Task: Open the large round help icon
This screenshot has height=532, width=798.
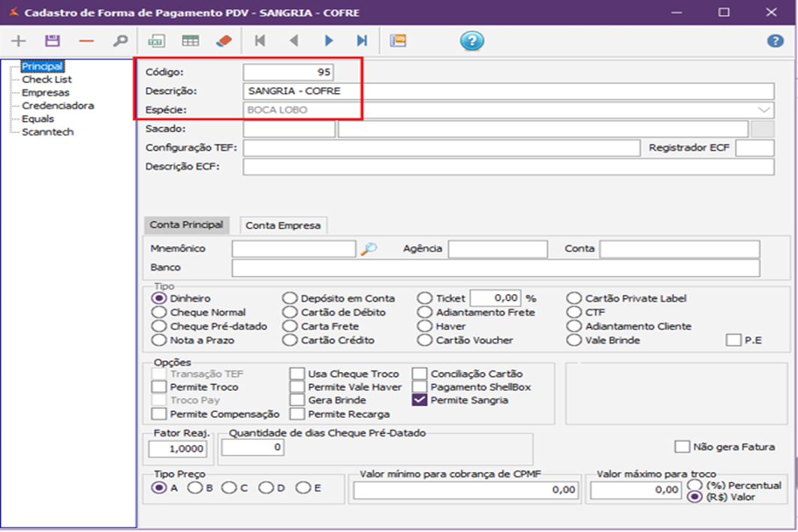Action: click(x=471, y=41)
